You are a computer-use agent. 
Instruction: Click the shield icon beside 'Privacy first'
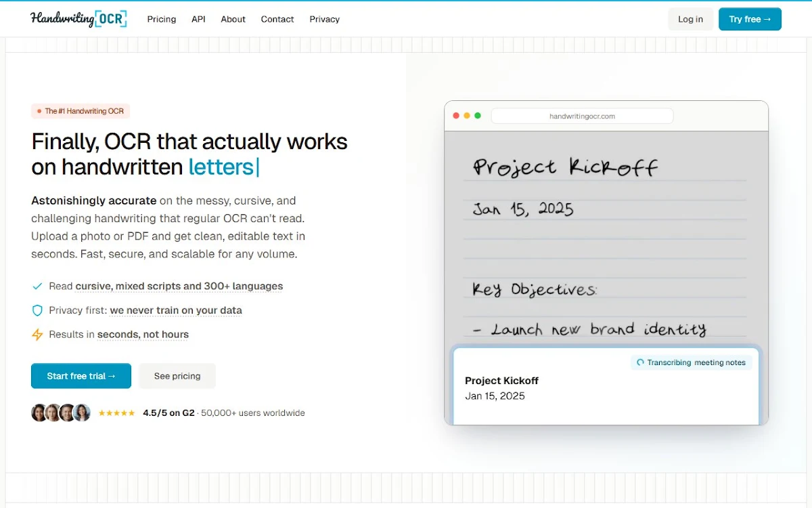coord(37,310)
